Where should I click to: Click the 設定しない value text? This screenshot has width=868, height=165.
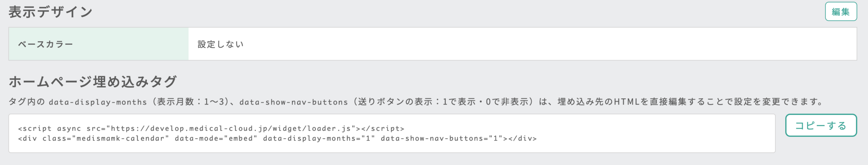[x=221, y=44]
